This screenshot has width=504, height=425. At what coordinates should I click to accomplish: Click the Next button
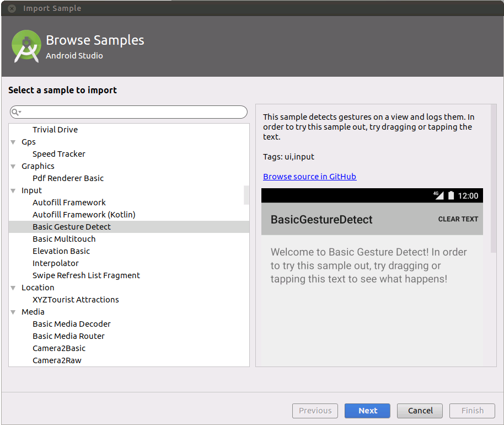[367, 411]
